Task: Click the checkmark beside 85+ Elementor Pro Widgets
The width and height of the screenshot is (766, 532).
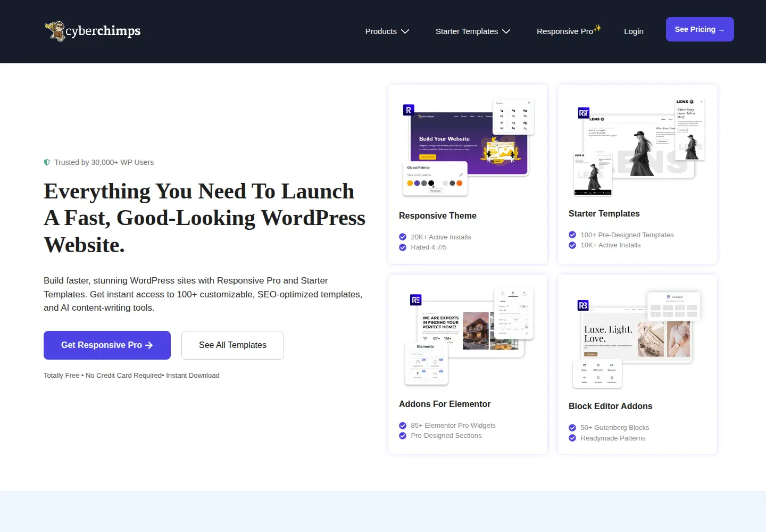Action: click(x=403, y=426)
